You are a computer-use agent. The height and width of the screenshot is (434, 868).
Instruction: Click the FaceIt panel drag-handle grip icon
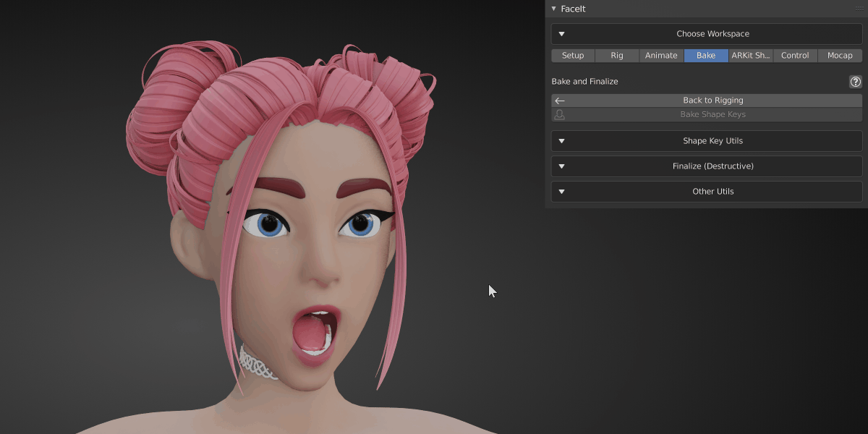click(859, 9)
